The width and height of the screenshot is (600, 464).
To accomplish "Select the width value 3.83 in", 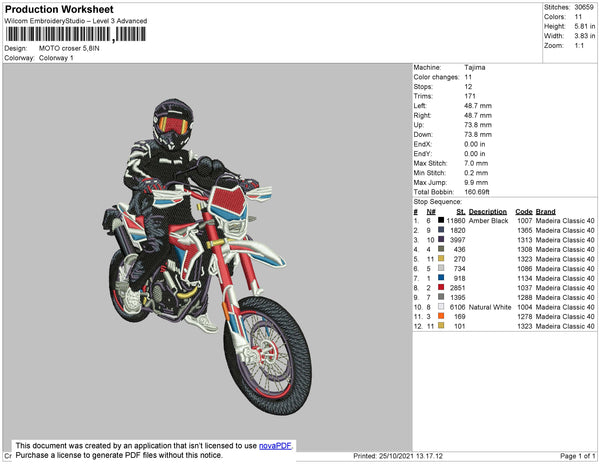I will pos(585,36).
